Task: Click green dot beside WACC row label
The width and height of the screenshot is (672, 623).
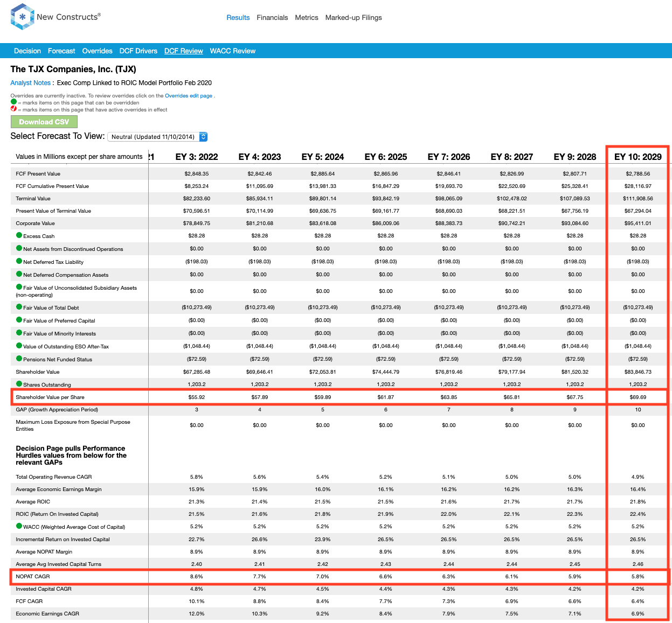Action: [19, 526]
